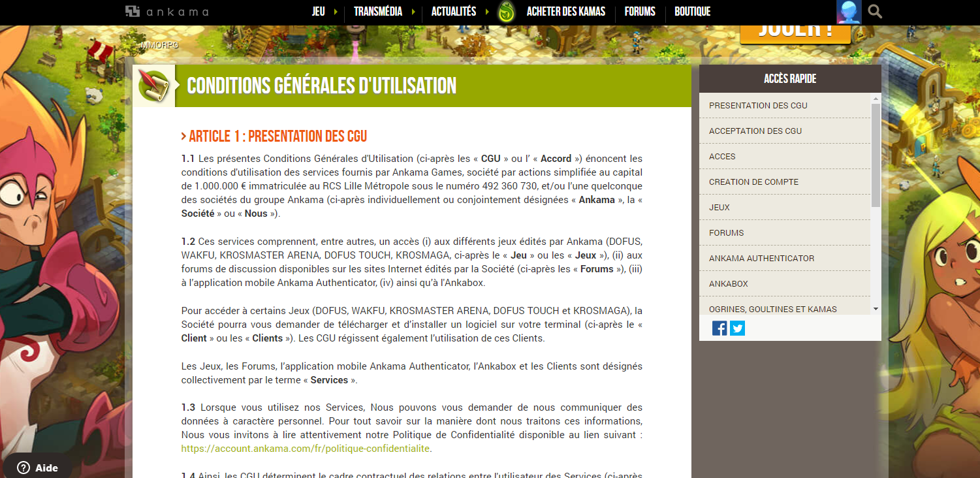Click the CONDITIONS GÉNÉRALES D'UTILISATION title

[322, 86]
